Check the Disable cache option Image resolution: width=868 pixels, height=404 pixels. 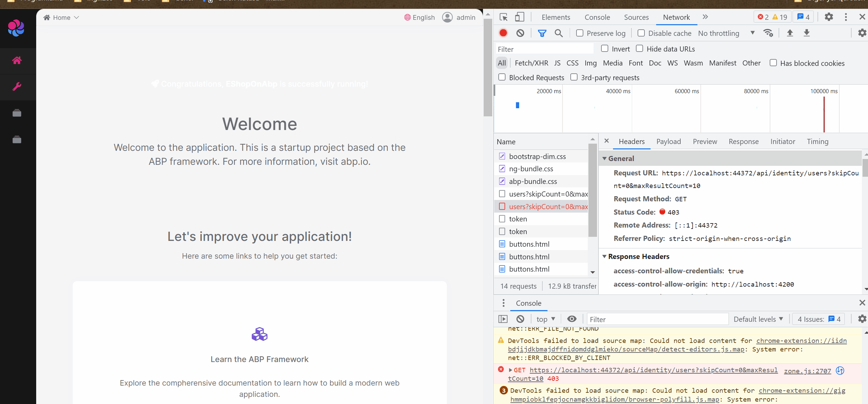[641, 33]
